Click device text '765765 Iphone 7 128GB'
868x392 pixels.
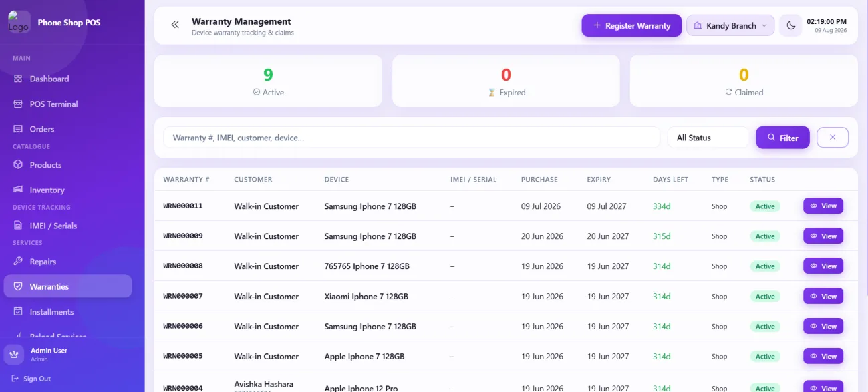367,266
